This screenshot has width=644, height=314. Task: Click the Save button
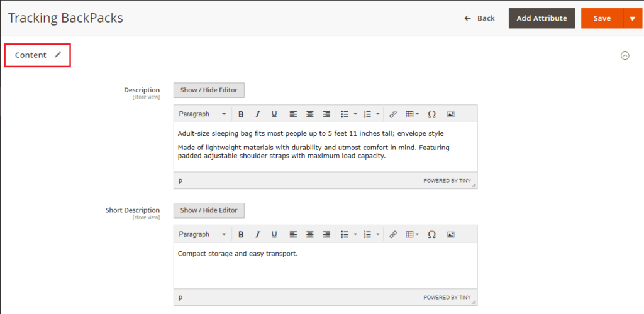pyautogui.click(x=602, y=18)
